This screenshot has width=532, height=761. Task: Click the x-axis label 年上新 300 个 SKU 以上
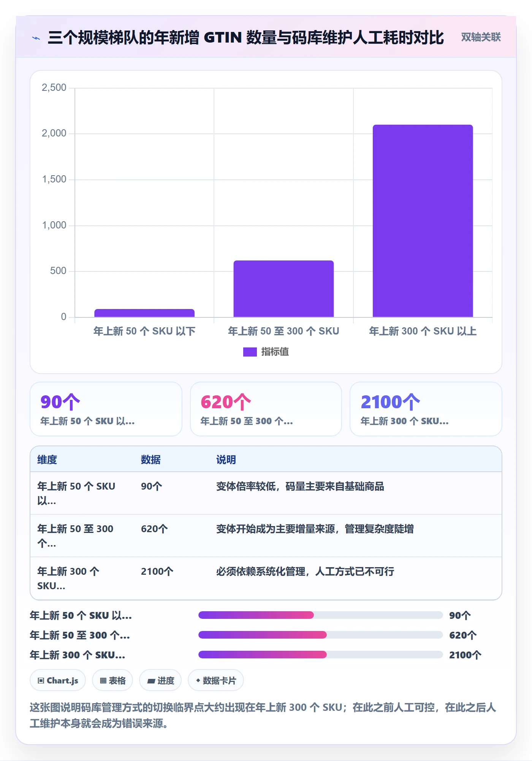(x=423, y=331)
